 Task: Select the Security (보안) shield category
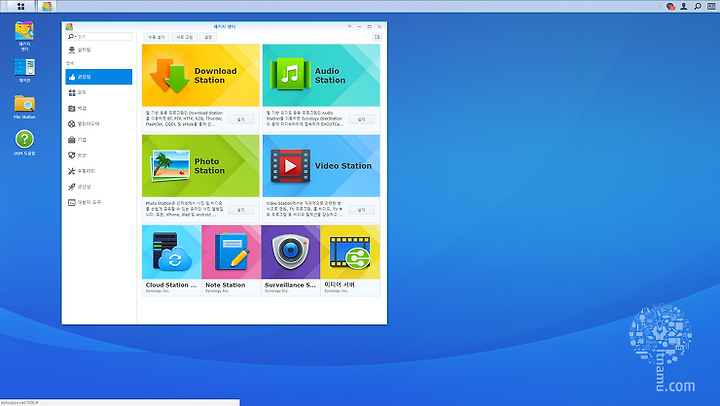pyautogui.click(x=99, y=155)
